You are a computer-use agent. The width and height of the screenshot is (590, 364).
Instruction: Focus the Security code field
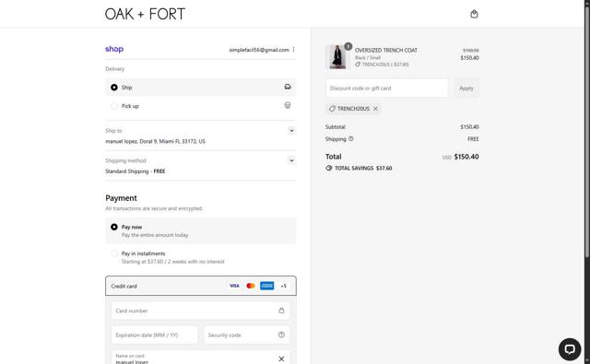247,335
